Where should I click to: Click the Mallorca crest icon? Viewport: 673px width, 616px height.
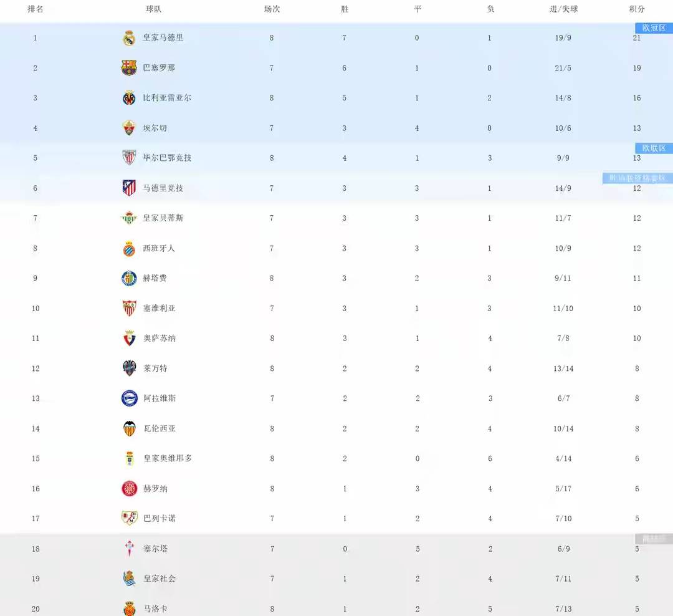(x=129, y=609)
